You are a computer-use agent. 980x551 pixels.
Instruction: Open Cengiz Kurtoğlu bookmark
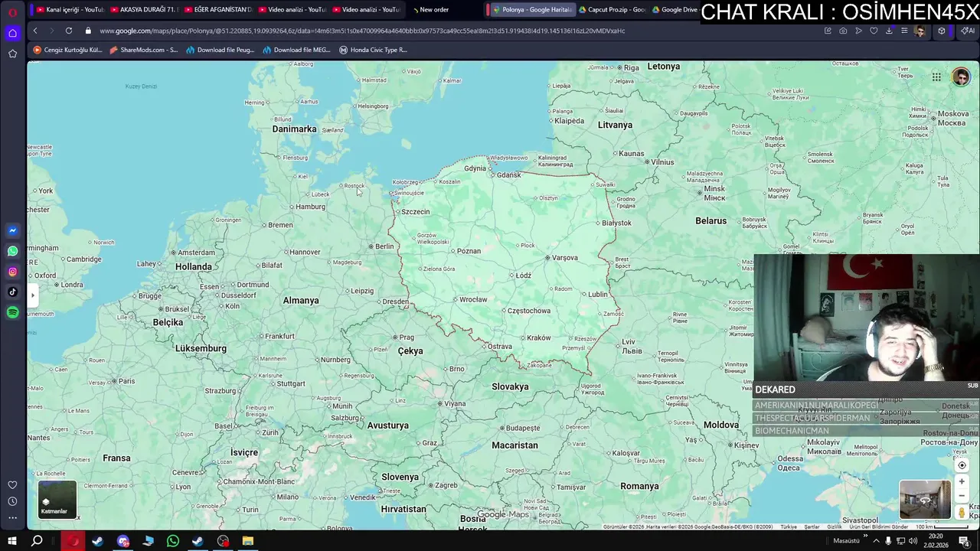point(67,50)
